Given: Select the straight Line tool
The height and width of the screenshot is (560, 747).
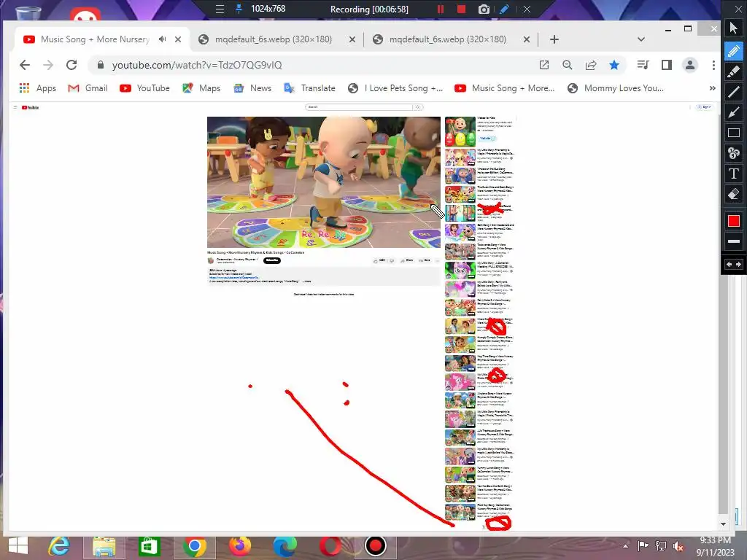Looking at the screenshot, I should [734, 92].
